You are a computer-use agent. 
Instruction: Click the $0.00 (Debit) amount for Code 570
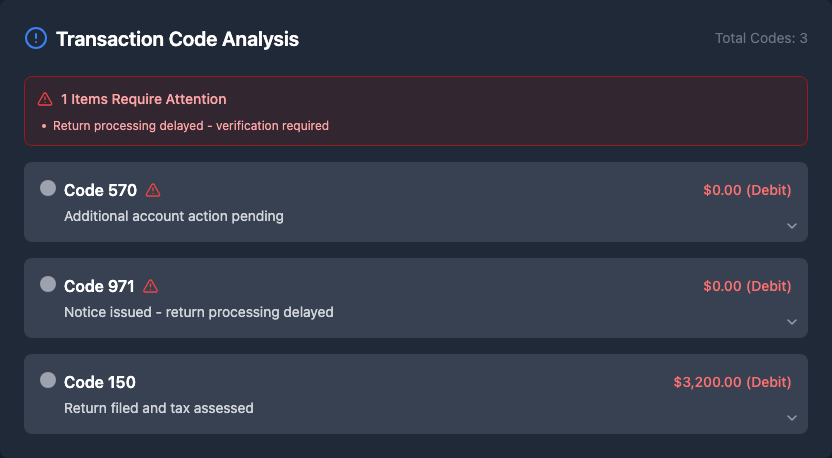747,190
